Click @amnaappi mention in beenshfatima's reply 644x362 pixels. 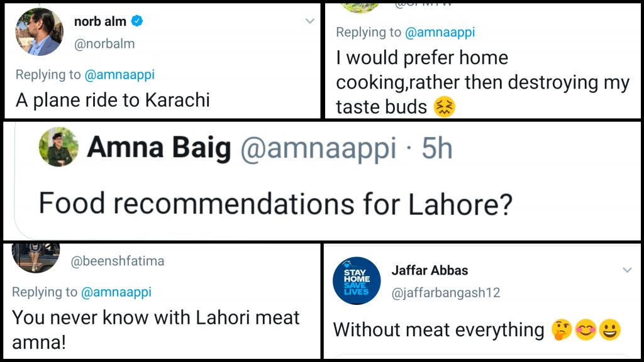coord(116,292)
